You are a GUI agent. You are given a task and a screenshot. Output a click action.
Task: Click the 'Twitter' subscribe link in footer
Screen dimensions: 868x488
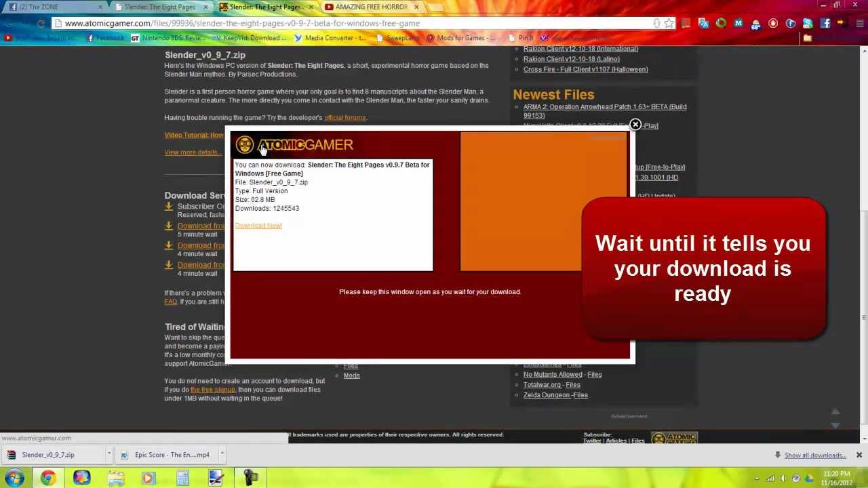point(592,441)
